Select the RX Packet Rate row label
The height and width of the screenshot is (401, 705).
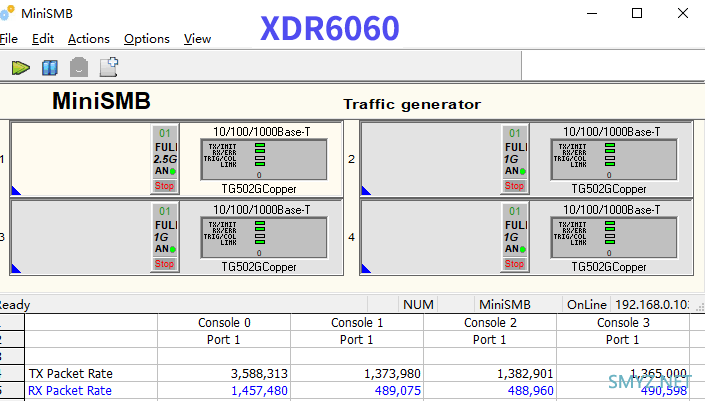tap(70, 391)
